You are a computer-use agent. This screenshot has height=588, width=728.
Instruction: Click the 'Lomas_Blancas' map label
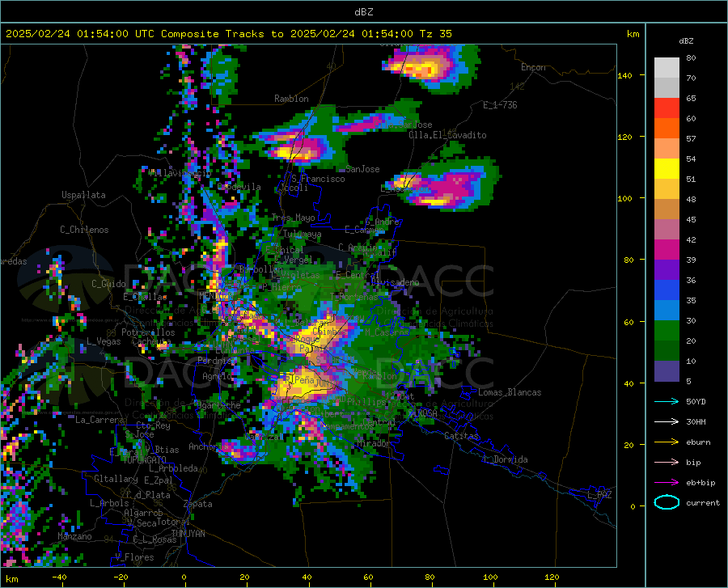pyautogui.click(x=510, y=392)
